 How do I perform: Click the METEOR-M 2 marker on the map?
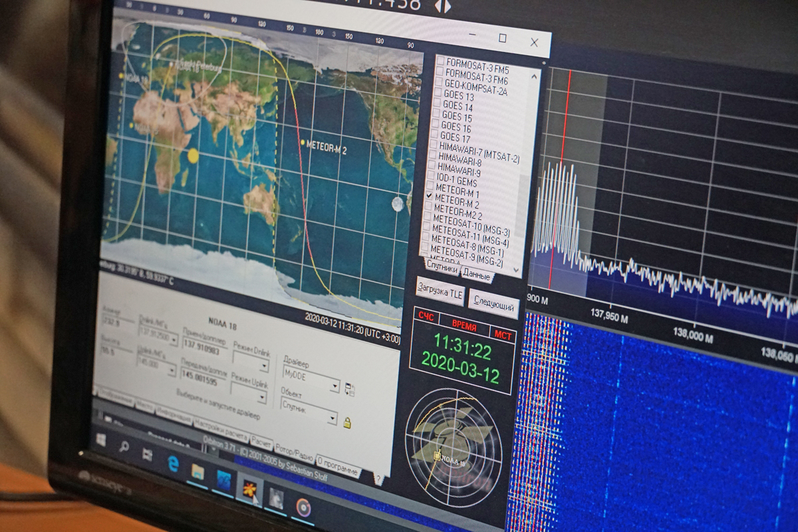[x=303, y=142]
